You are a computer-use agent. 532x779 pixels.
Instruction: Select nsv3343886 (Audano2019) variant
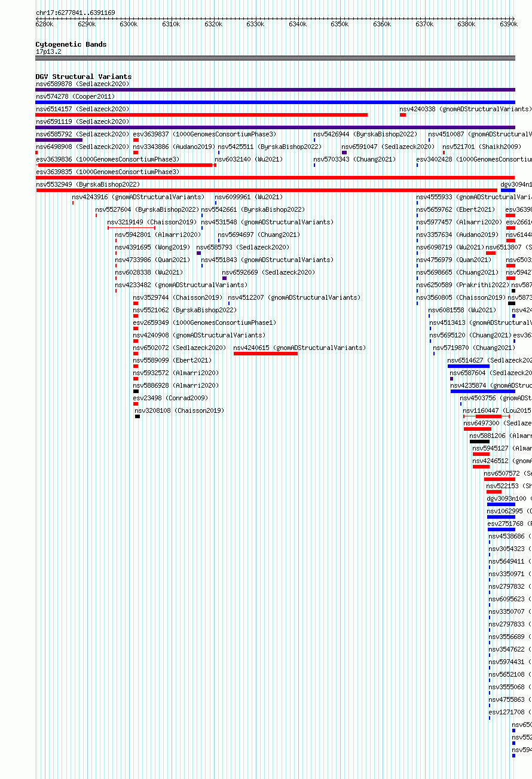[x=173, y=147]
